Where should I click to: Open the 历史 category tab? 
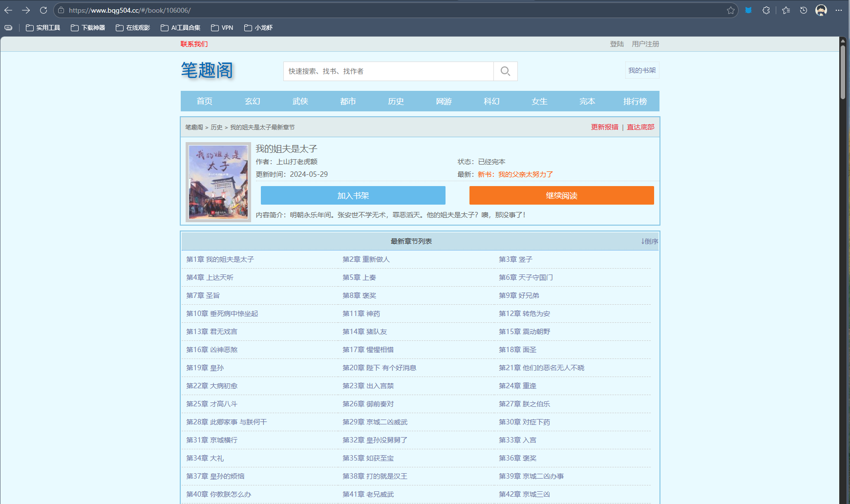(396, 101)
